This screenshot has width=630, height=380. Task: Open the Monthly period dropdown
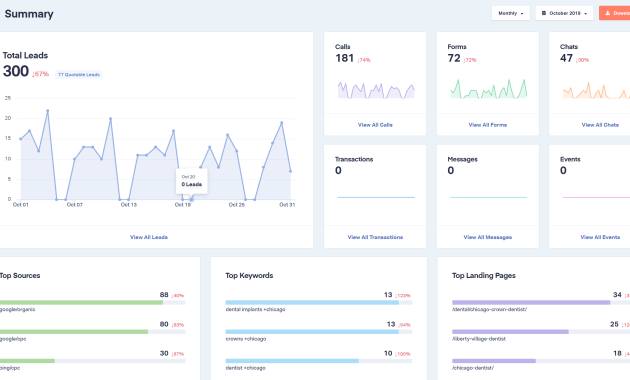[x=511, y=13]
